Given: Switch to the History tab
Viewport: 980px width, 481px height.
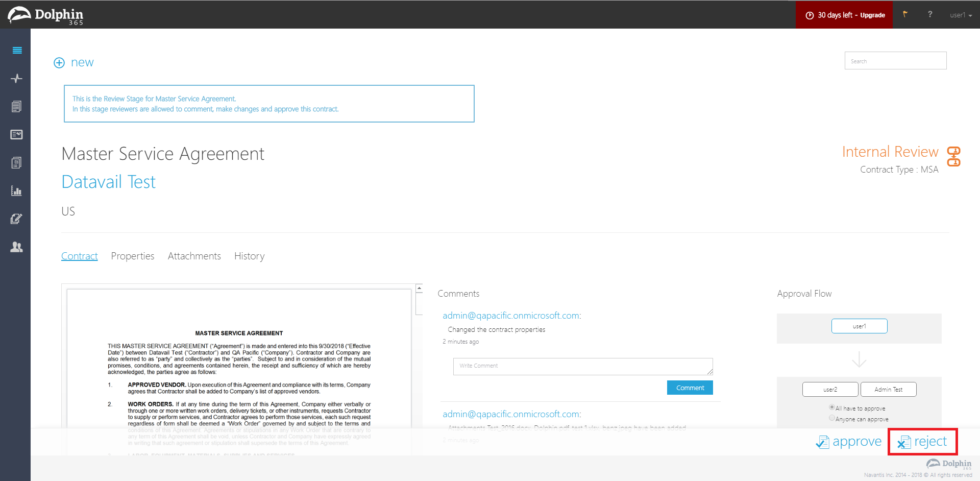Looking at the screenshot, I should point(250,256).
